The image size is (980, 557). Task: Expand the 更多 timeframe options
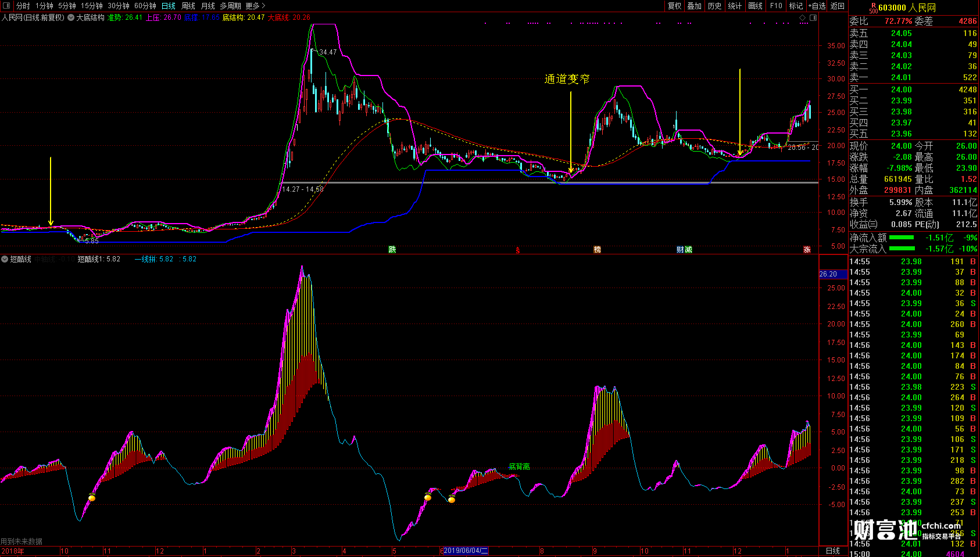[255, 6]
